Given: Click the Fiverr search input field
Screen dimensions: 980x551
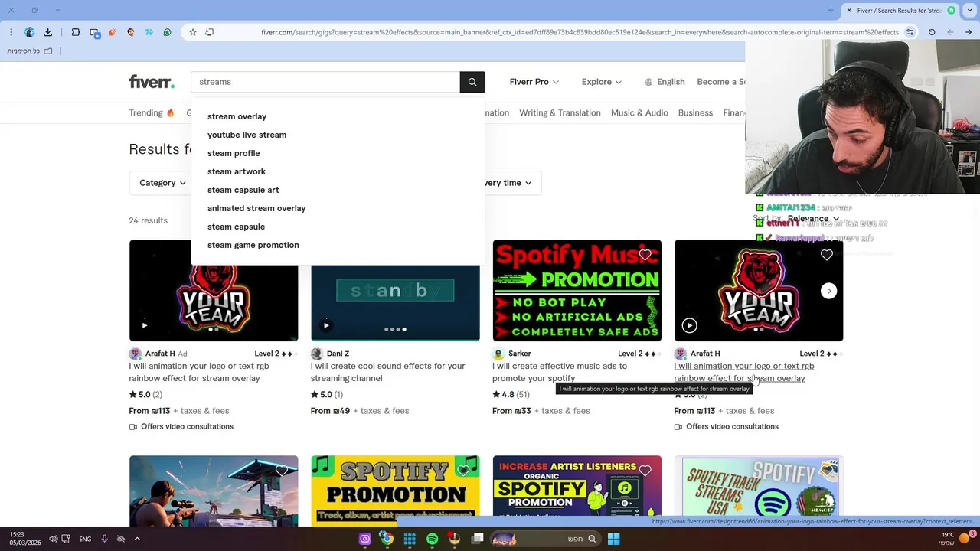Looking at the screenshot, I should tap(325, 82).
